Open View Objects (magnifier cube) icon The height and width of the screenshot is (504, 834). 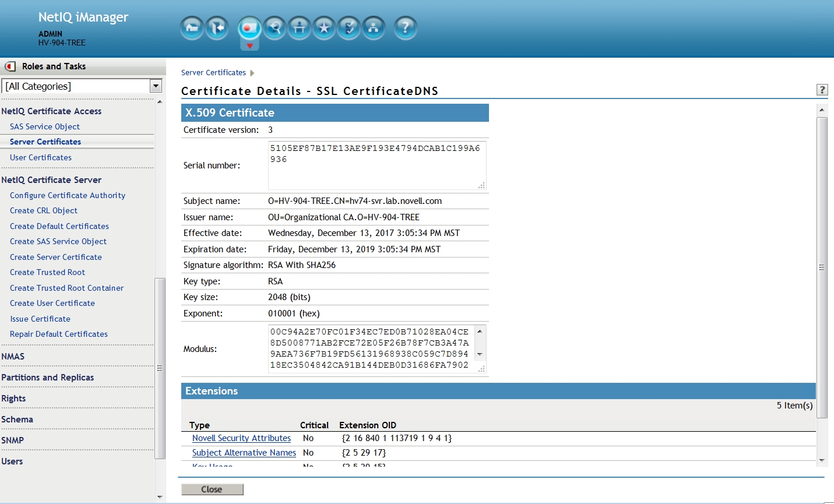click(275, 27)
